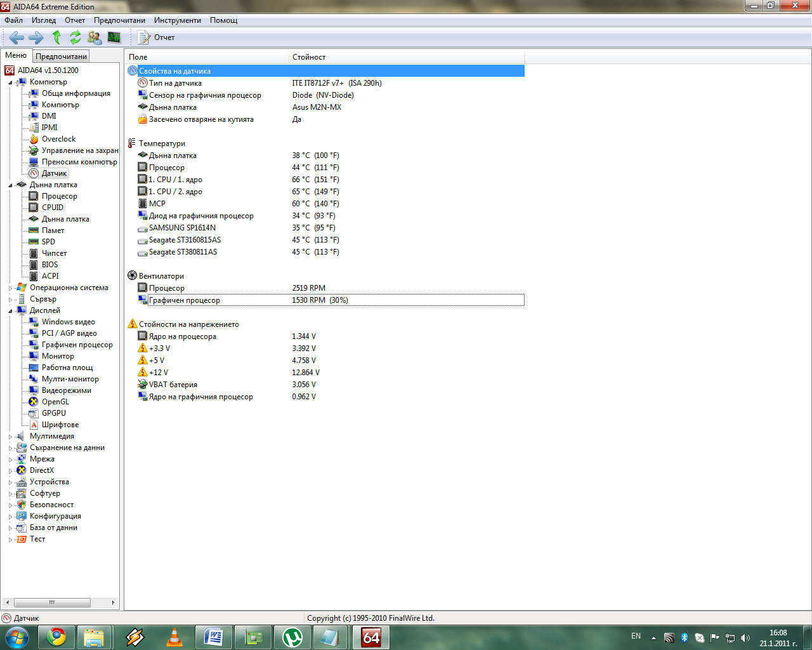Click the Back arrow toolbar icon

[x=16, y=37]
